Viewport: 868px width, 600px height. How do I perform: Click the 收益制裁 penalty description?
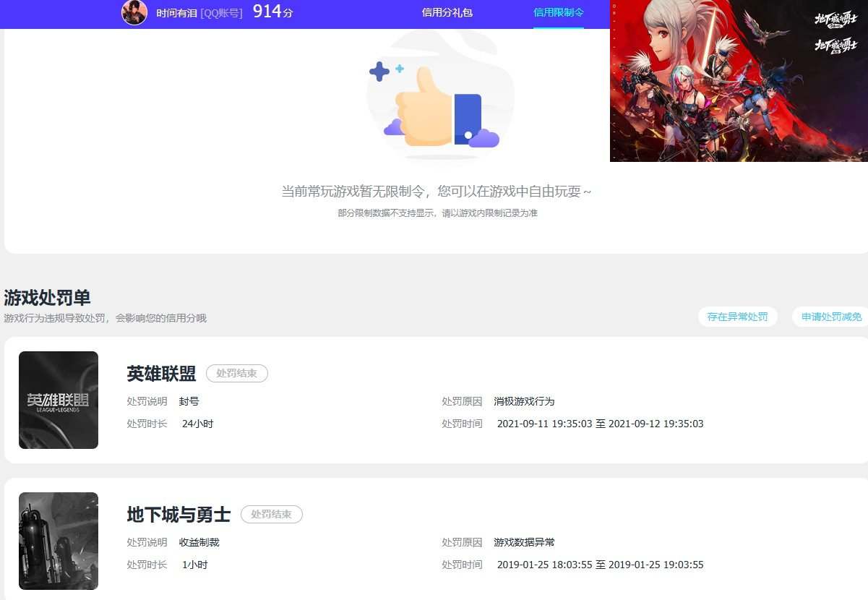click(199, 542)
